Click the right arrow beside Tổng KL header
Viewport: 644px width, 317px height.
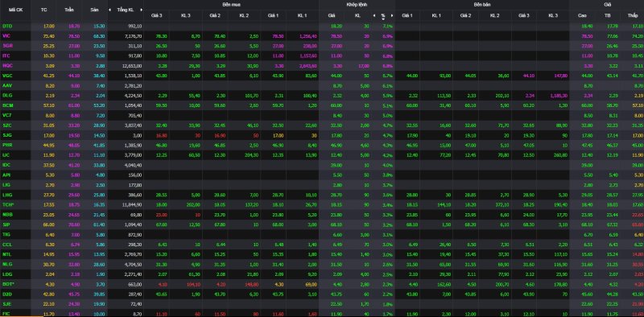[142, 10]
